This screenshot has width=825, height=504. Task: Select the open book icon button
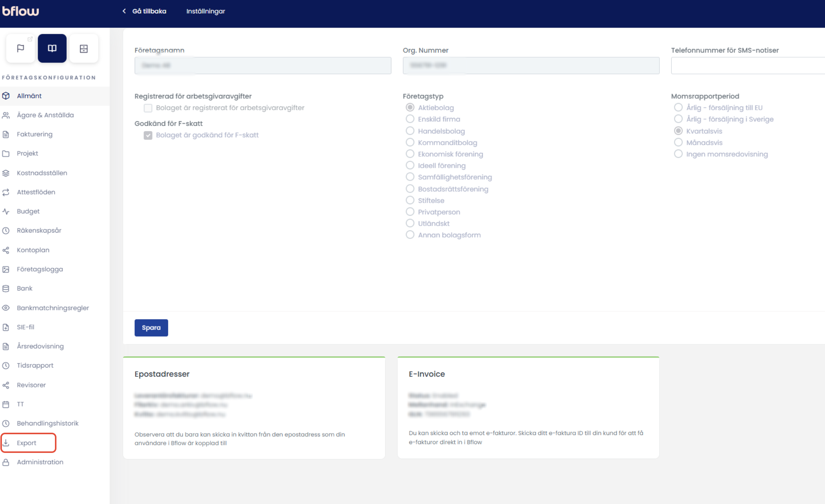(x=52, y=48)
